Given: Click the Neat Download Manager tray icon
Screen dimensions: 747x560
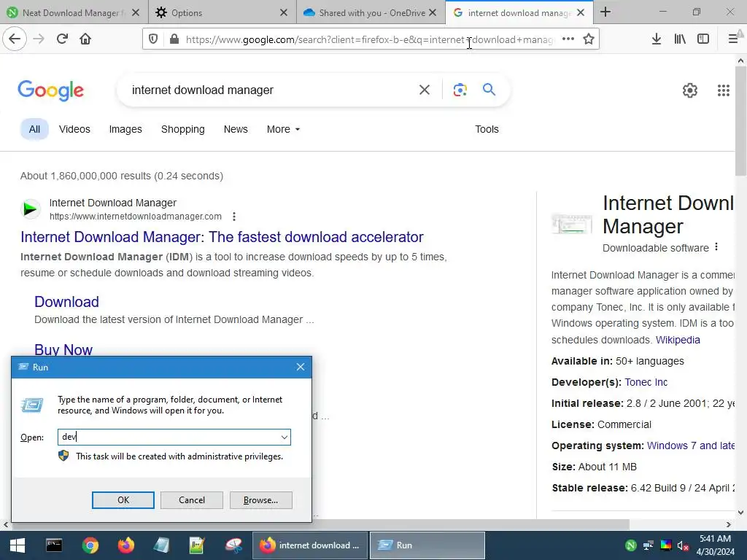Looking at the screenshot, I should pyautogui.click(x=631, y=545).
